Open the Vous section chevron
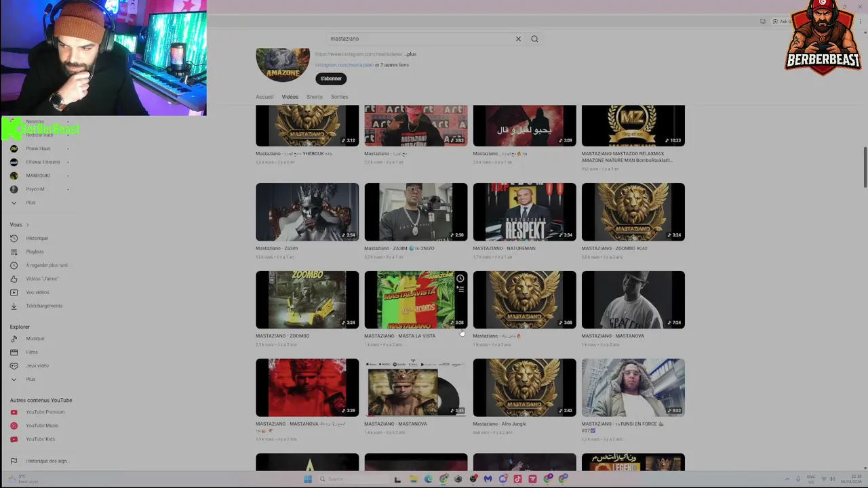The width and height of the screenshot is (868, 488). coord(27,225)
